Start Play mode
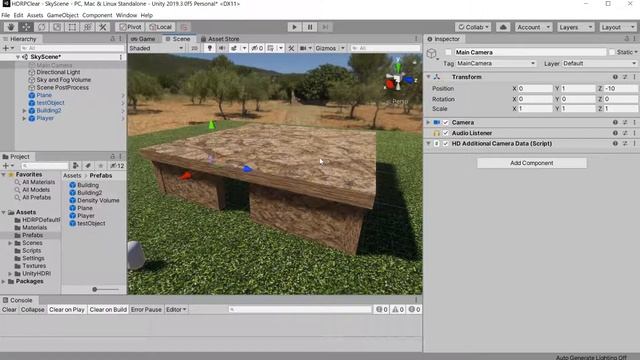Screen dimensions: 640x360 click(x=294, y=27)
